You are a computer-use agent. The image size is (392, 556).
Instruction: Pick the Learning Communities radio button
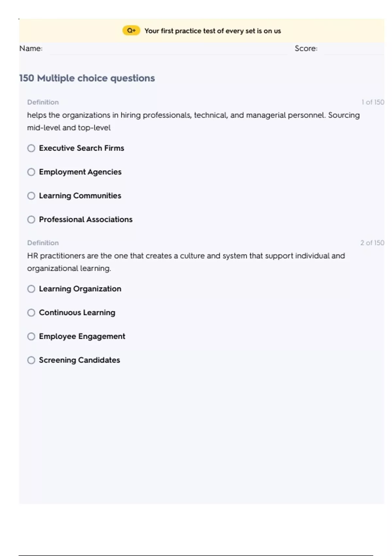[x=31, y=196]
